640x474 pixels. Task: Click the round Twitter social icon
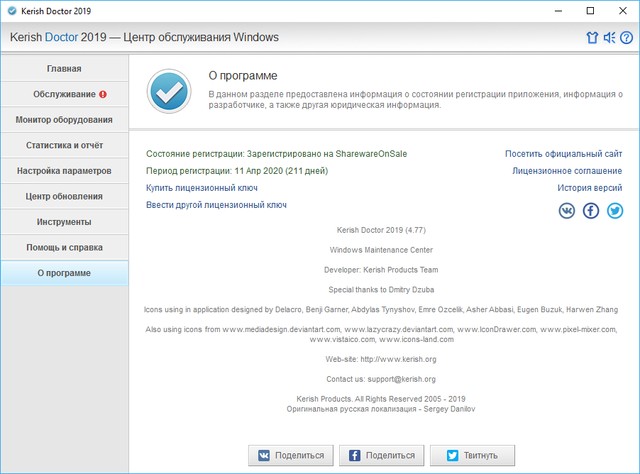click(x=615, y=210)
